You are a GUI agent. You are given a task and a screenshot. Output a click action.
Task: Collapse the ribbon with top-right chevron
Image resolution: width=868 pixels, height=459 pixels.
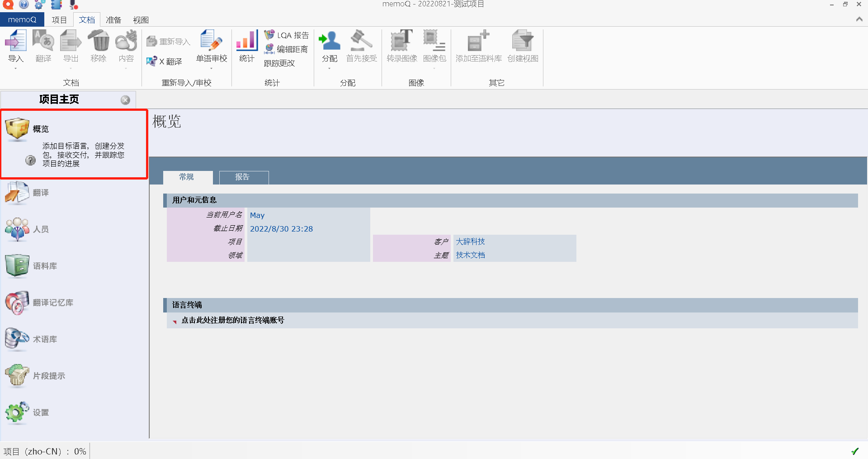tap(859, 19)
